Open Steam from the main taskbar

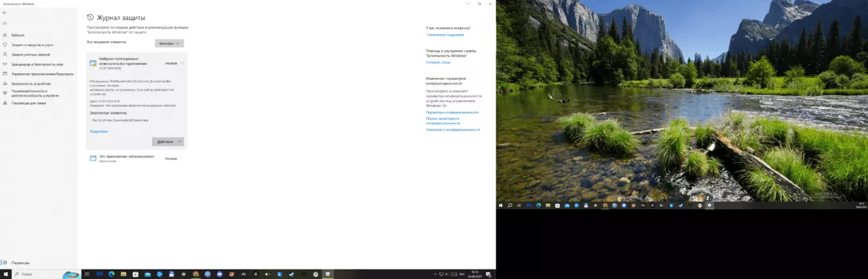pos(292,274)
